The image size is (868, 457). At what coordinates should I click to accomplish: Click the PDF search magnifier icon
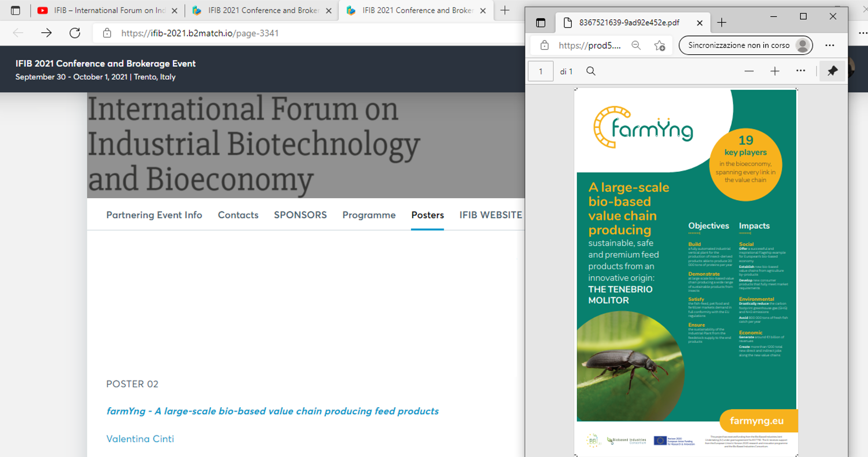[x=591, y=71]
